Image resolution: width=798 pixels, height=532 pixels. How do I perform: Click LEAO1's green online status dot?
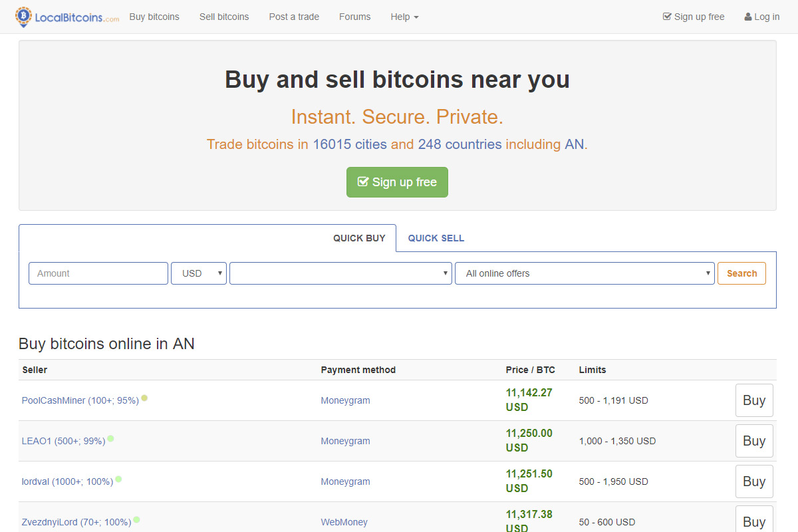click(x=110, y=439)
